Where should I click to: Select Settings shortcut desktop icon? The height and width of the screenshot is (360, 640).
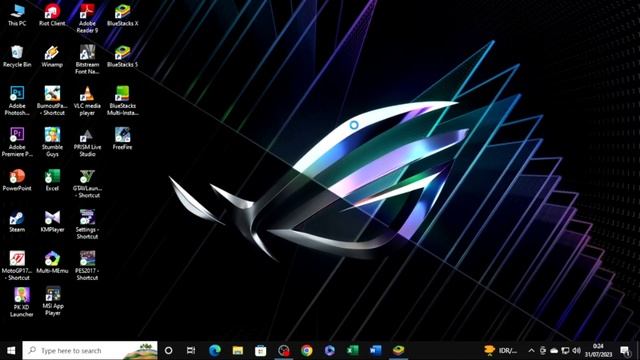coord(87,224)
